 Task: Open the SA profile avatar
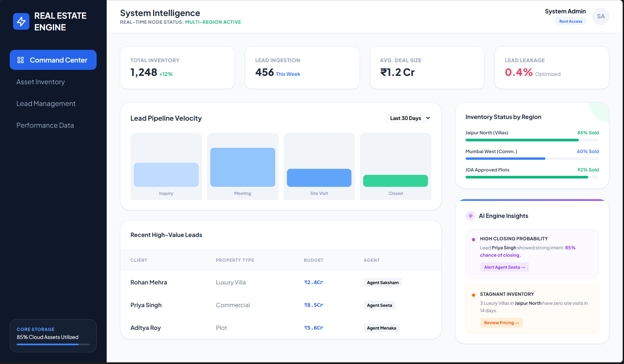point(601,16)
